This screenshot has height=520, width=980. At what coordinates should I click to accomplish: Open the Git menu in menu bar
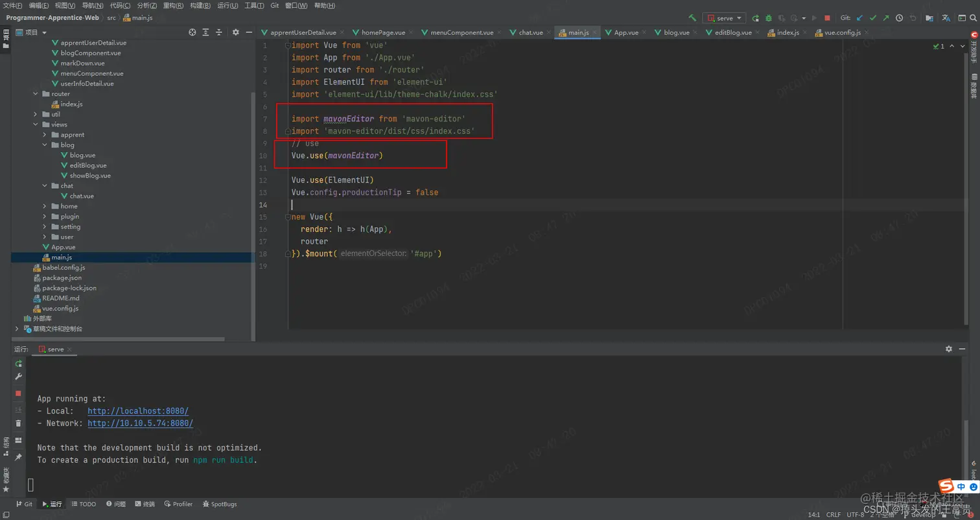(275, 5)
